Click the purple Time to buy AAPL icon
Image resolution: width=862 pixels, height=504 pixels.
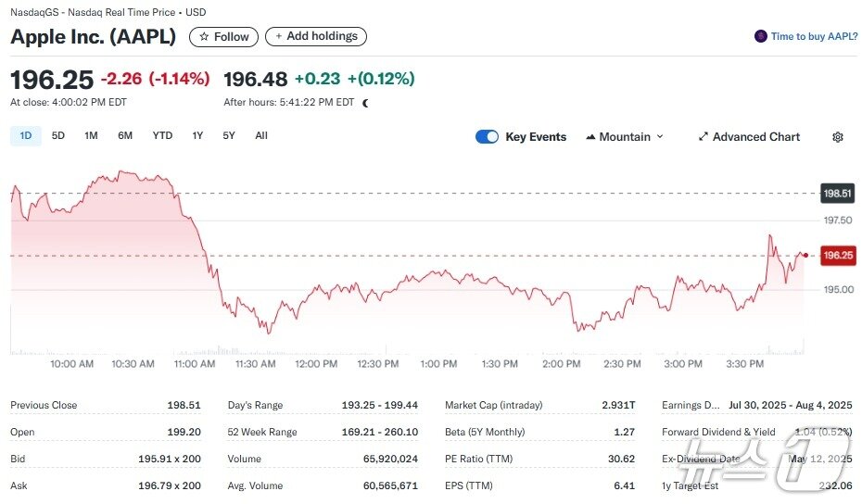[x=760, y=36]
